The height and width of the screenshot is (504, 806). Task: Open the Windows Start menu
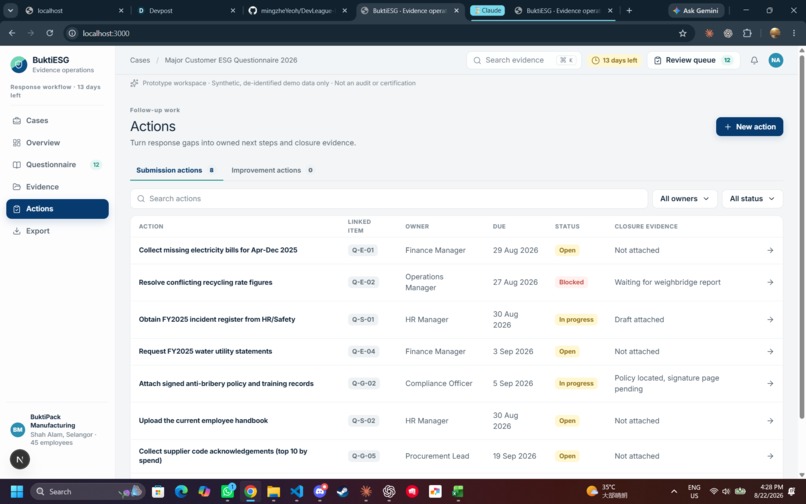[x=17, y=492]
